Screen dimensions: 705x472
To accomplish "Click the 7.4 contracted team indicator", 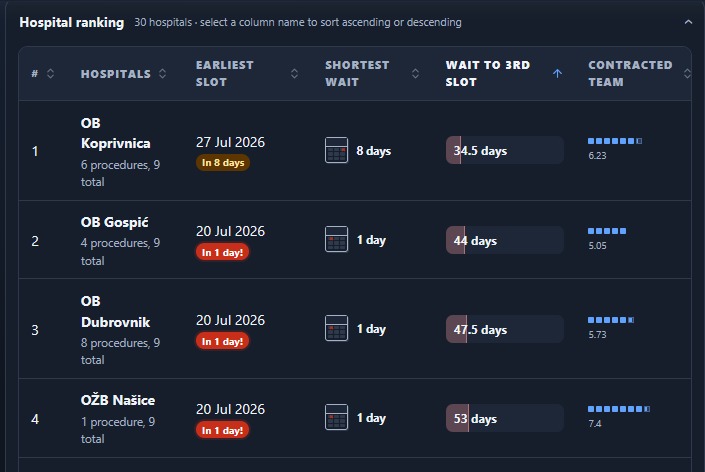I will click(619, 416).
